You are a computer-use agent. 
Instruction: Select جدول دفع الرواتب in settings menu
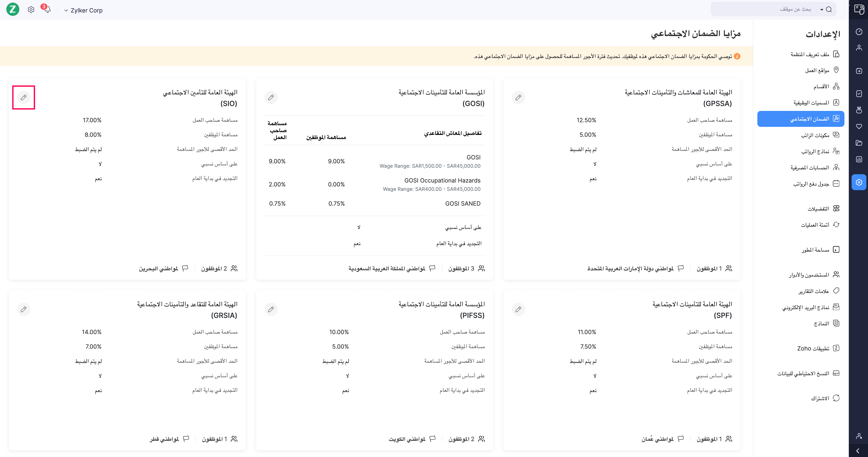coord(811,184)
